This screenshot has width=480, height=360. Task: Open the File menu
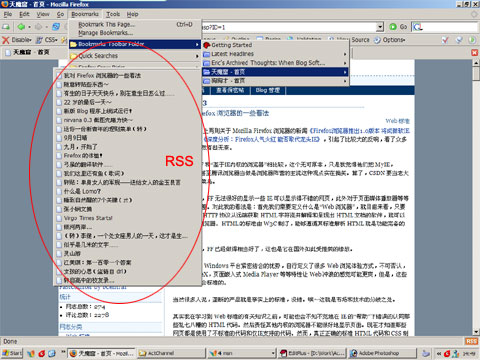tap(8, 14)
